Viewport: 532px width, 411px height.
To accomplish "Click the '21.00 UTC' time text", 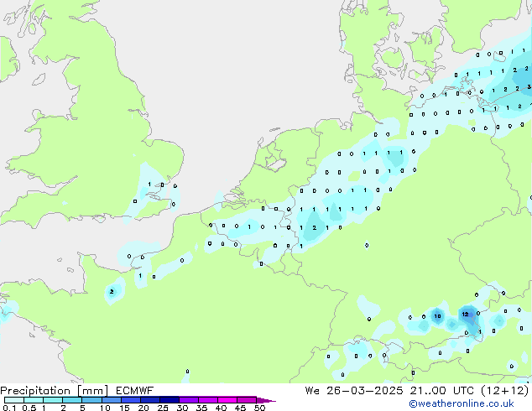I will (441, 391).
